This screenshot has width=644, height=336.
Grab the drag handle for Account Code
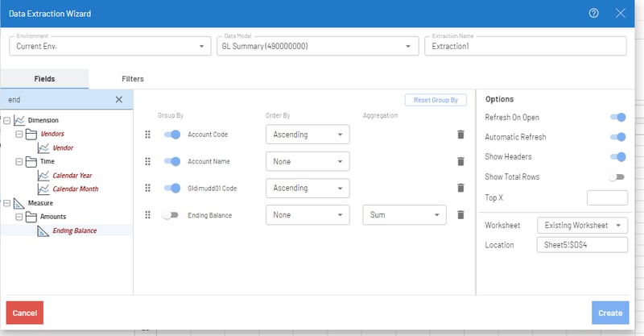147,135
